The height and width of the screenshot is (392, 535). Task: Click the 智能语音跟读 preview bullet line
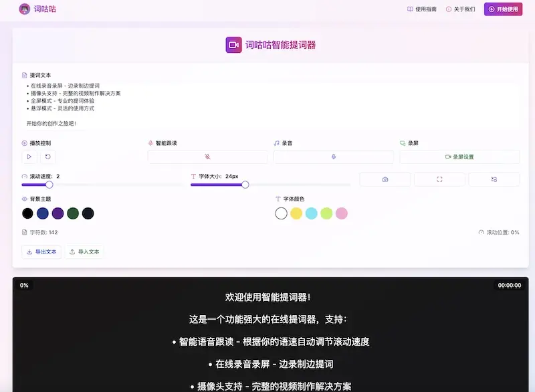coord(271,342)
